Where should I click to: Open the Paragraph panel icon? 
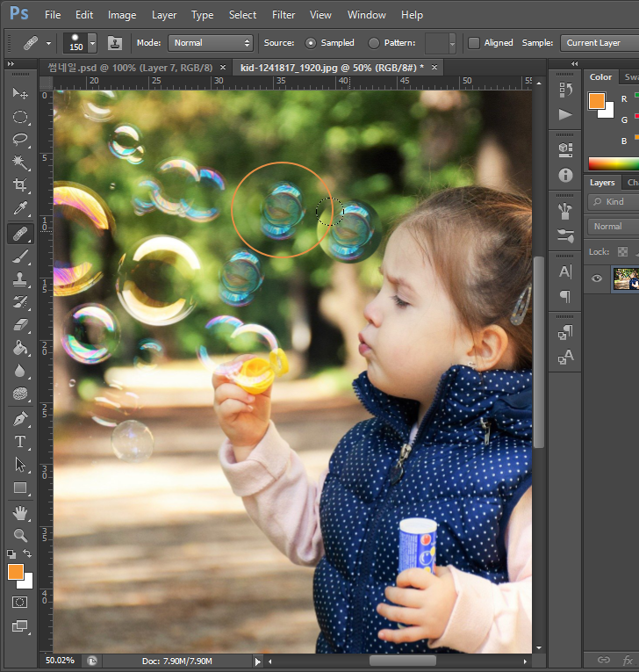coord(565,296)
